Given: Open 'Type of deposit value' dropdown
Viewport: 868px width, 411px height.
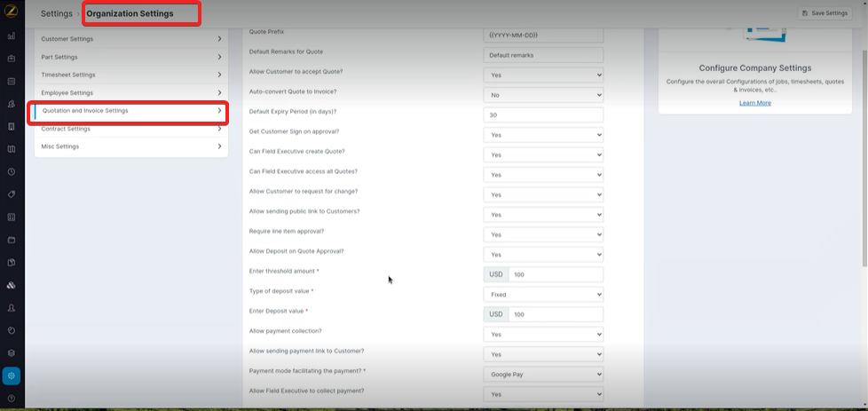Looking at the screenshot, I should point(543,295).
